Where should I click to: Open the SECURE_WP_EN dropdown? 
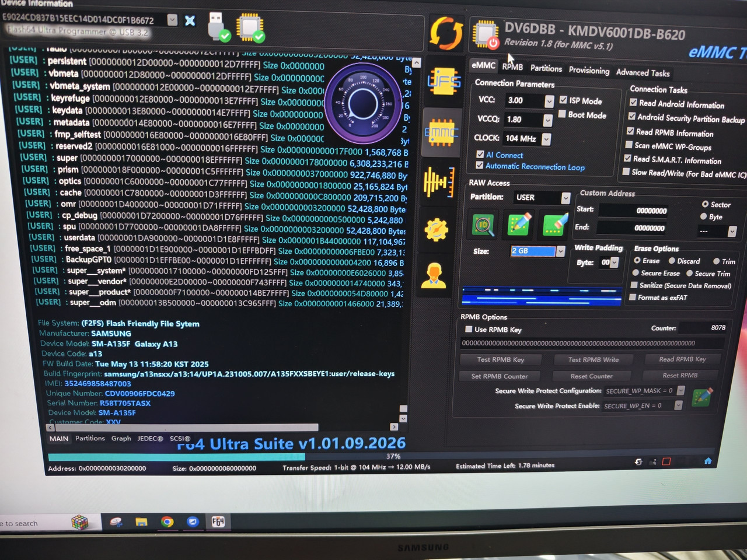tap(678, 405)
